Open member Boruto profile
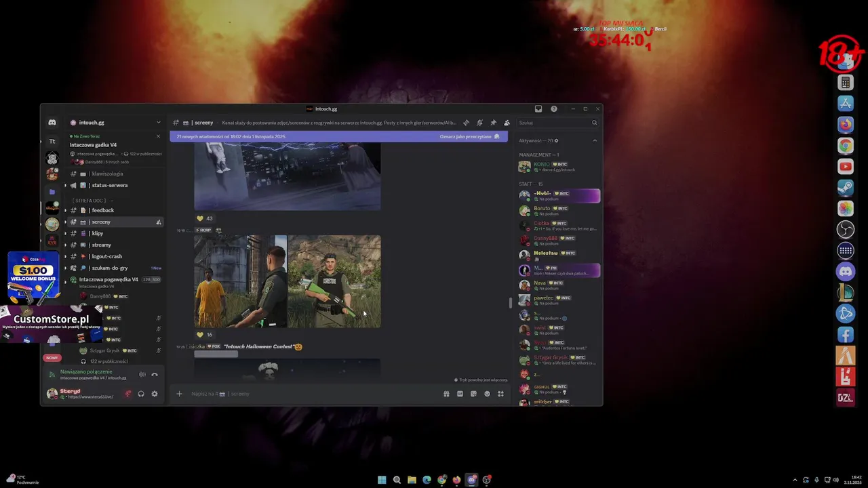 click(x=559, y=211)
